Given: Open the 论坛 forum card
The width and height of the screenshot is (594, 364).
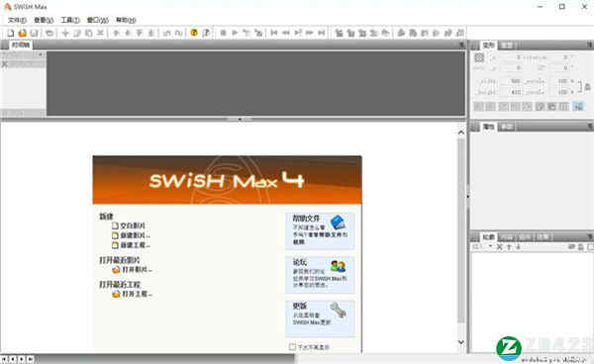Looking at the screenshot, I should [320, 275].
